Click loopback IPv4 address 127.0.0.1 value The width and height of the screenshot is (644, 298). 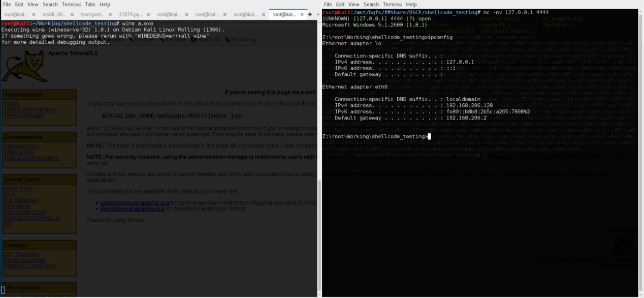(460, 62)
